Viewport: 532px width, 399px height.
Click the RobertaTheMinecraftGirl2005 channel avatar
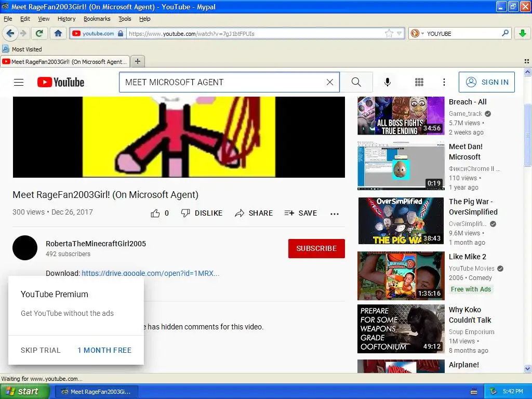25,248
